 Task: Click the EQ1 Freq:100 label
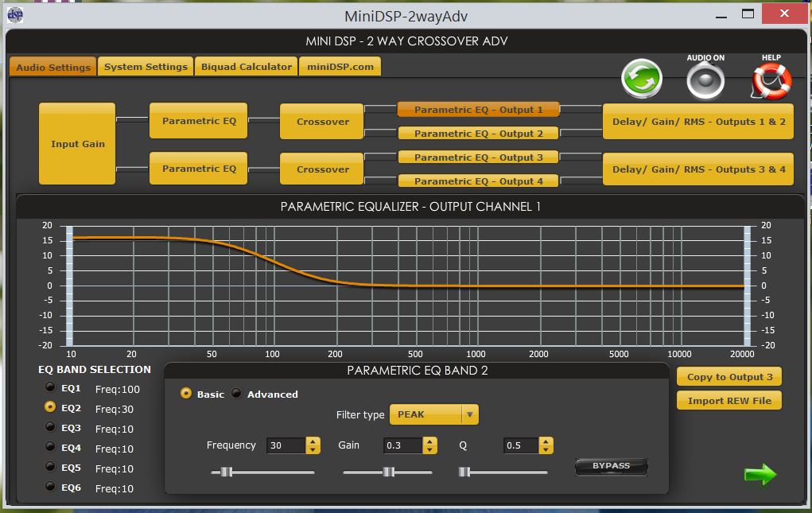(x=118, y=389)
